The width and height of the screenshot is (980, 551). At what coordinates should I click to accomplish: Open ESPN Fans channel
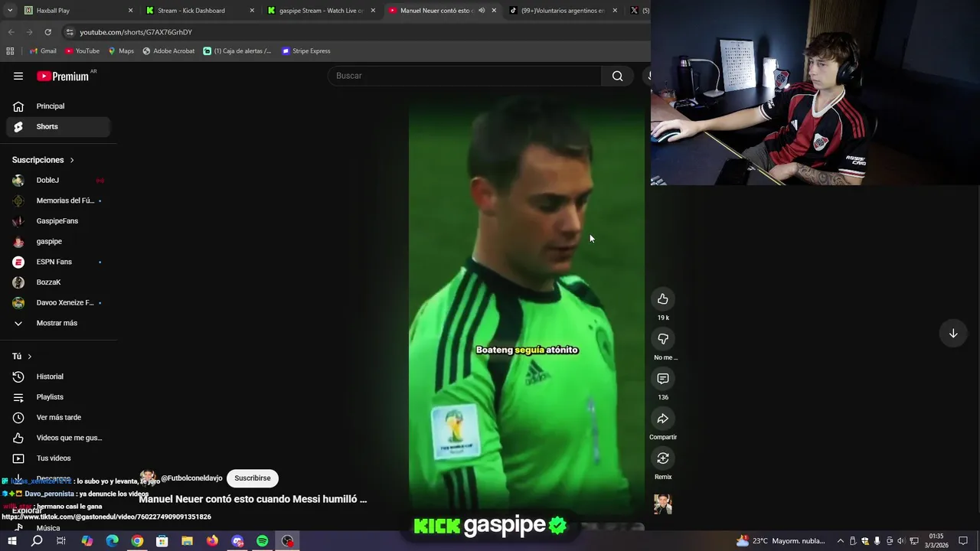tap(57, 262)
